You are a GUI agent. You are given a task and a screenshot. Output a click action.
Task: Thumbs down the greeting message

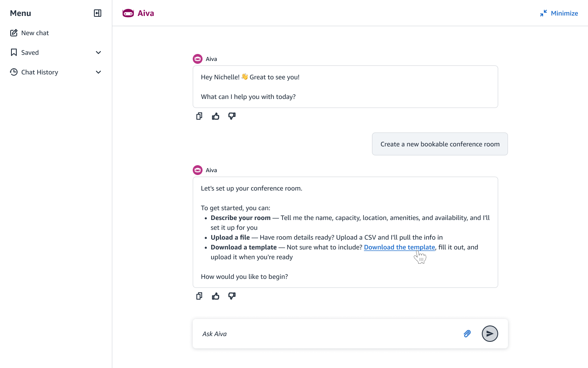232,116
